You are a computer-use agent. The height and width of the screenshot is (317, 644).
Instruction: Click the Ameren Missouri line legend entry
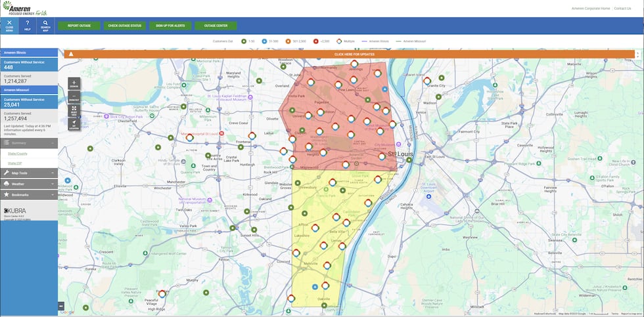411,41
